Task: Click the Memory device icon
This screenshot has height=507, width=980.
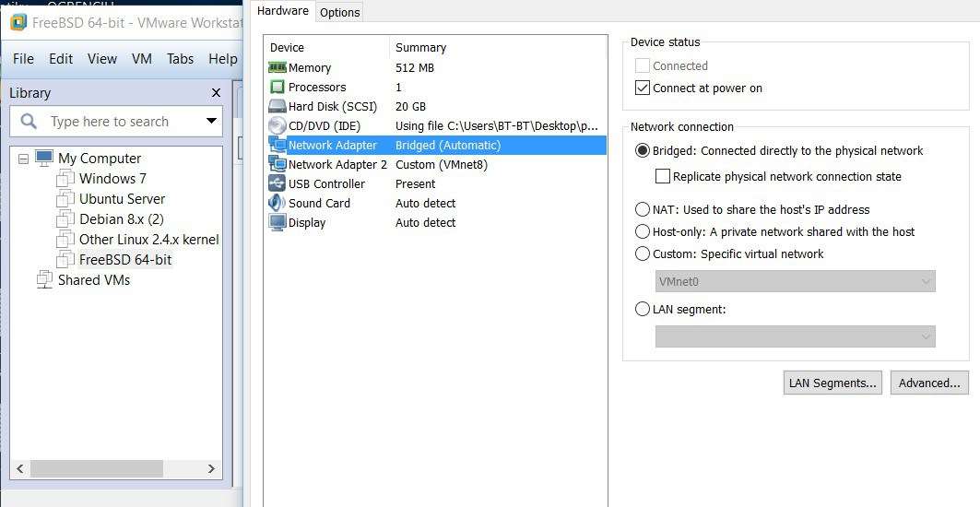Action: (x=277, y=67)
